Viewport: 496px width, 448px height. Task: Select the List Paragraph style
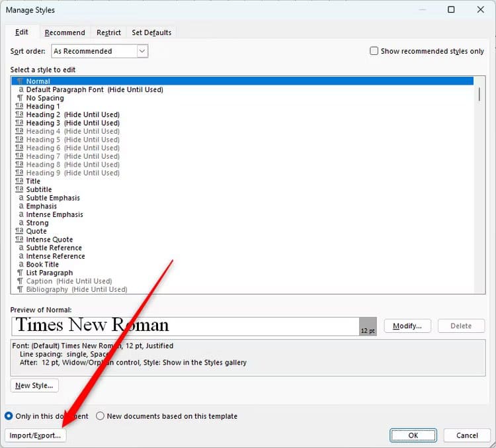click(x=50, y=273)
